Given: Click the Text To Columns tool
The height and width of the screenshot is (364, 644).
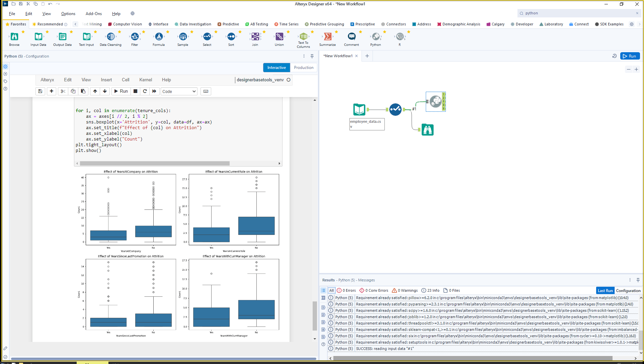Looking at the screenshot, I should (303, 37).
